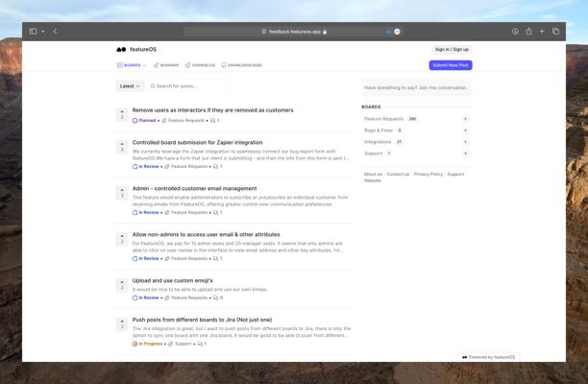Switch to the Changelog tab
The height and width of the screenshot is (384, 588).
tap(200, 65)
